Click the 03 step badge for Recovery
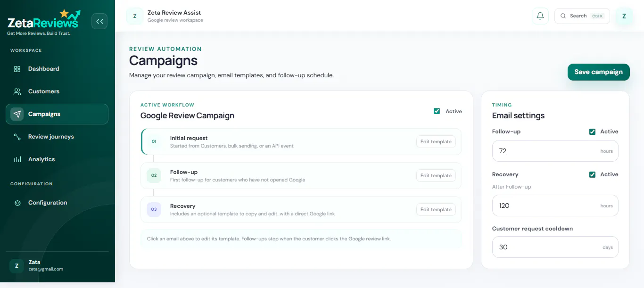The image size is (644, 288). point(154,209)
